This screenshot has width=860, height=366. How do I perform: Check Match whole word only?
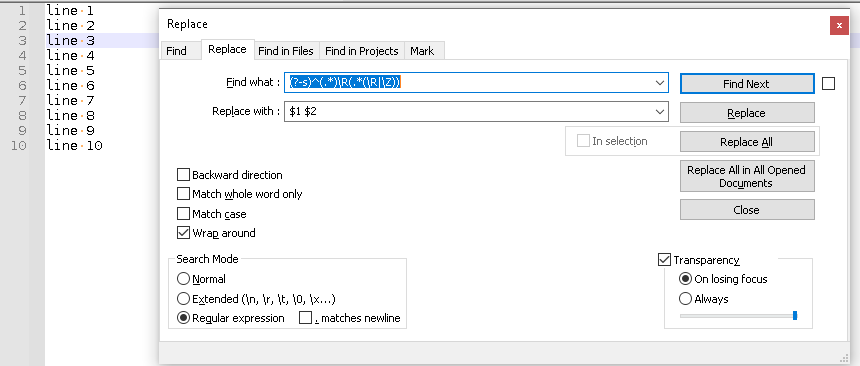[x=183, y=194]
